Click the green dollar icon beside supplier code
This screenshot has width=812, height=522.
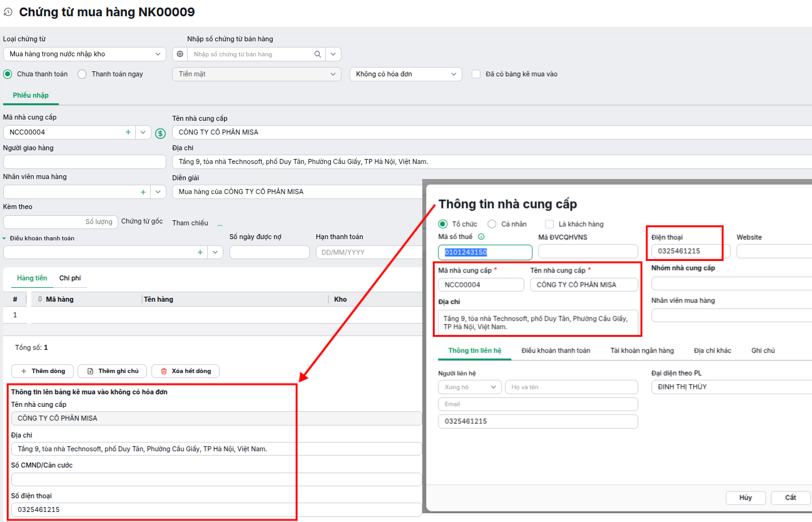160,133
